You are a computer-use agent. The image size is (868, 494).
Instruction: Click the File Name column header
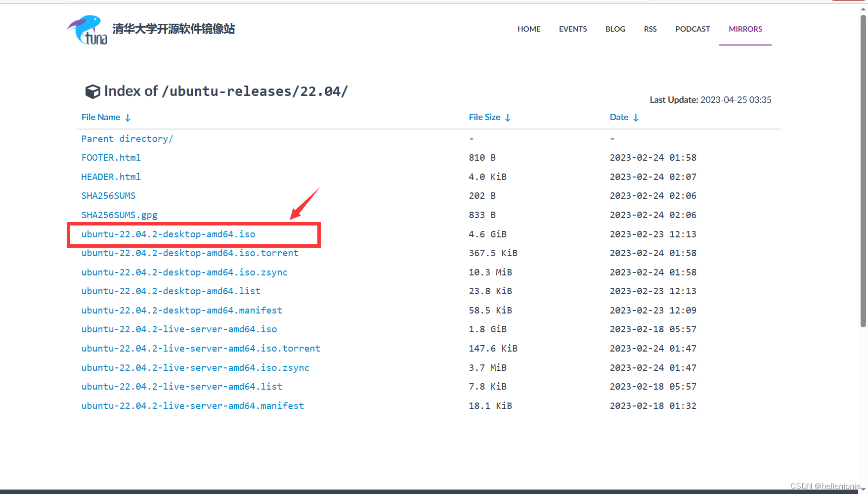pyautogui.click(x=101, y=117)
